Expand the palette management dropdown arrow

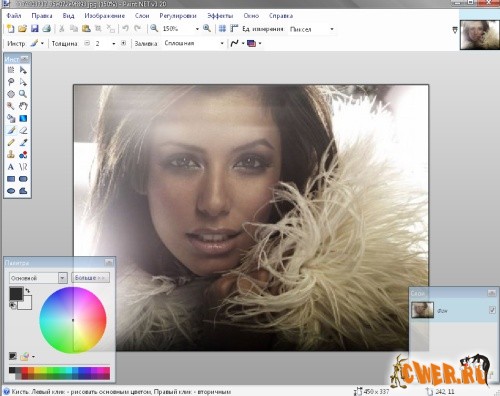(x=33, y=357)
